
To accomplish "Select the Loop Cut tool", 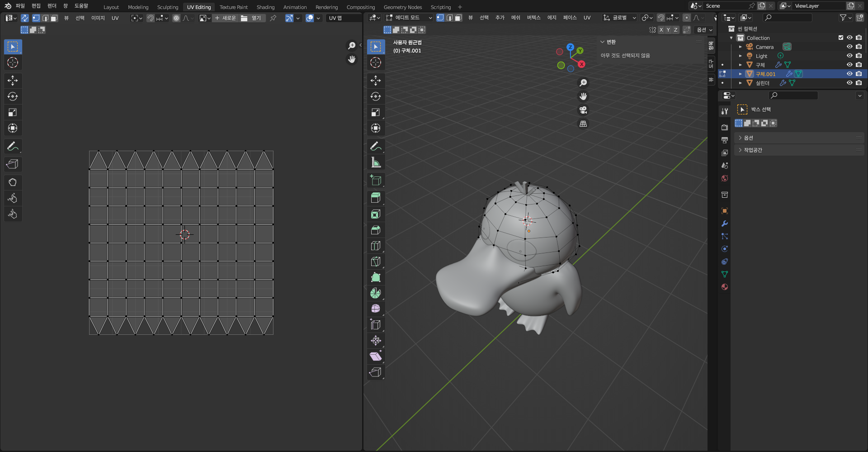I will tap(376, 246).
